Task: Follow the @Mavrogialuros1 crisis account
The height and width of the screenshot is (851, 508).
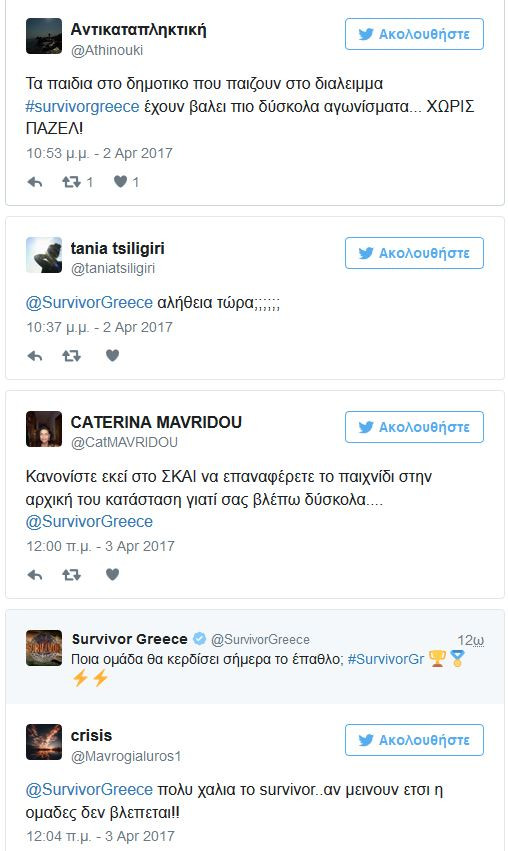Action: coord(414,740)
